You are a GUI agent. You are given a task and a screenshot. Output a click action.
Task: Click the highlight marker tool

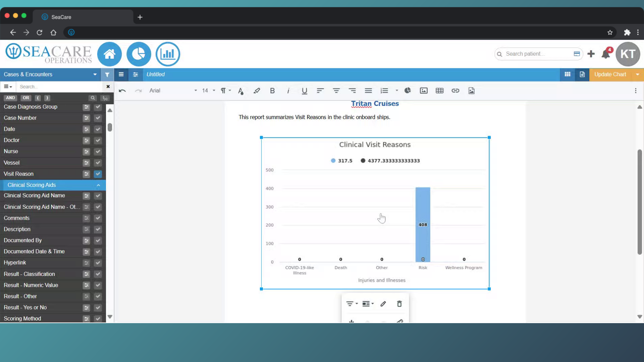coord(257,91)
